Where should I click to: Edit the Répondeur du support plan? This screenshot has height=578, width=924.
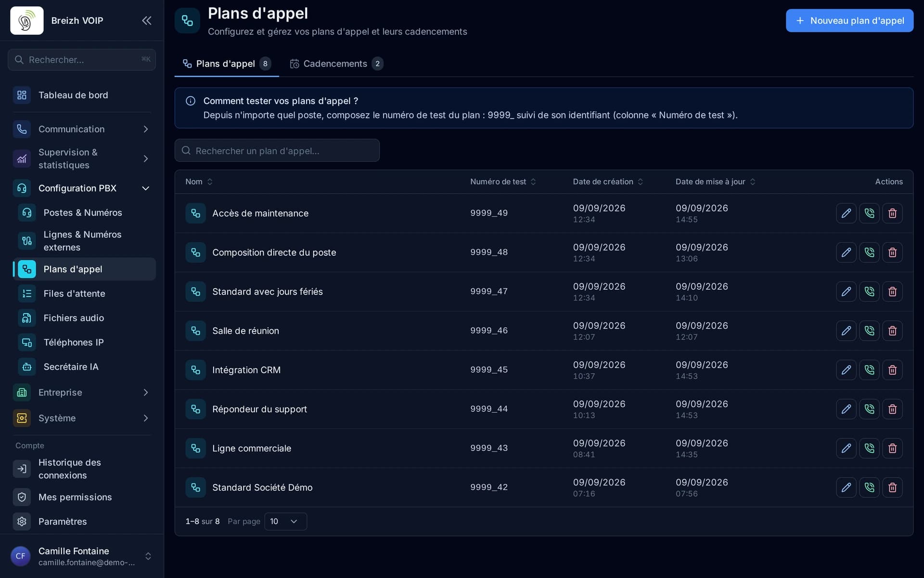846,409
